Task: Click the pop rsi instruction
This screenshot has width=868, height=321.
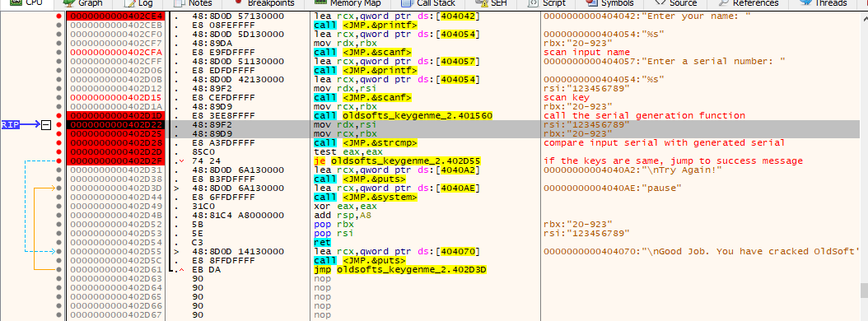Action: point(333,234)
